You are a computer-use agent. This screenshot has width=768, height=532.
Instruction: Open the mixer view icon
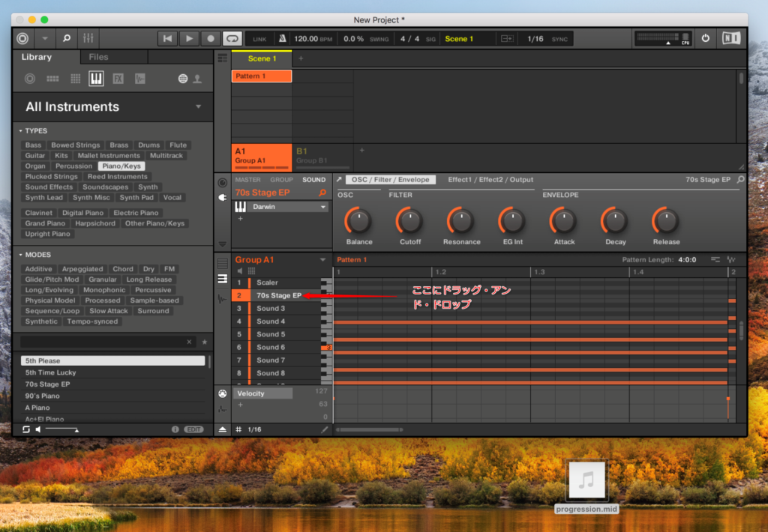[88, 38]
